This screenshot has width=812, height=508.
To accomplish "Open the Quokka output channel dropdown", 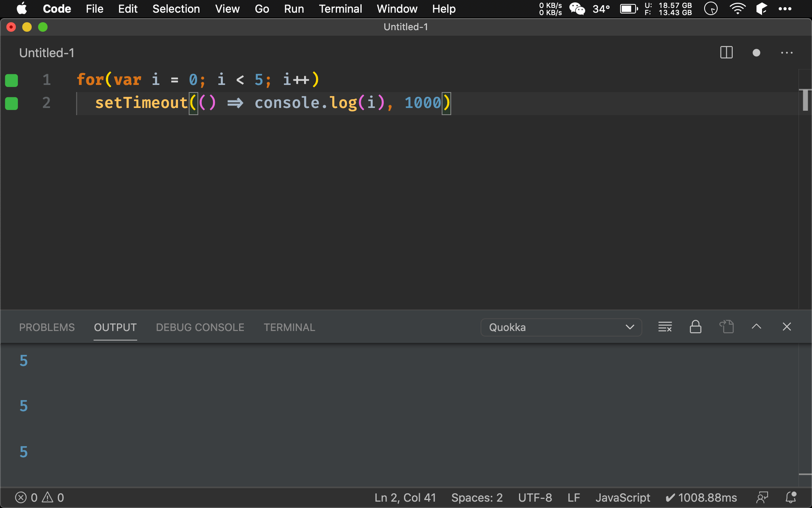I will point(561,327).
